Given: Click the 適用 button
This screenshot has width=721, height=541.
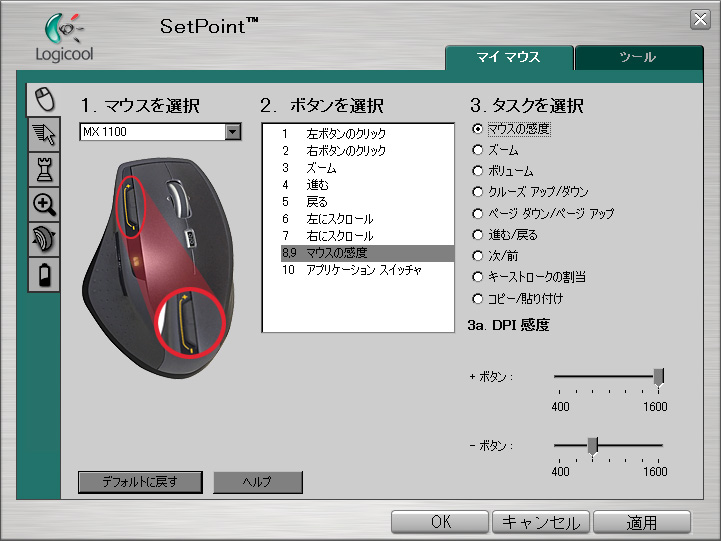Looking at the screenshot, I should point(642,522).
